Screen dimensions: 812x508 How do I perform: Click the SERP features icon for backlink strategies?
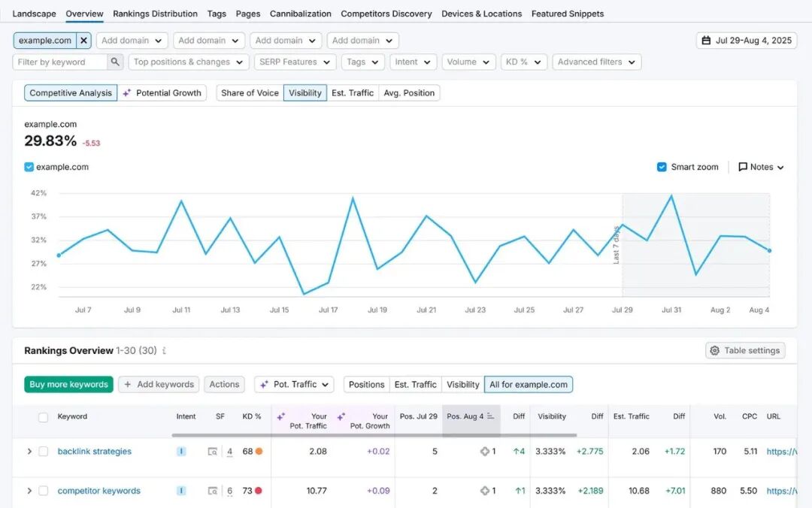[x=212, y=452]
